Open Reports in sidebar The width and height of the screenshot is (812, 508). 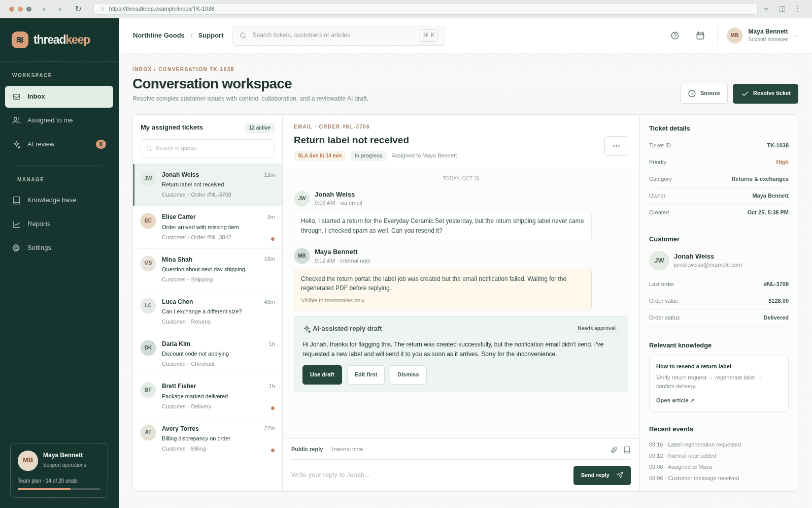pos(59,224)
